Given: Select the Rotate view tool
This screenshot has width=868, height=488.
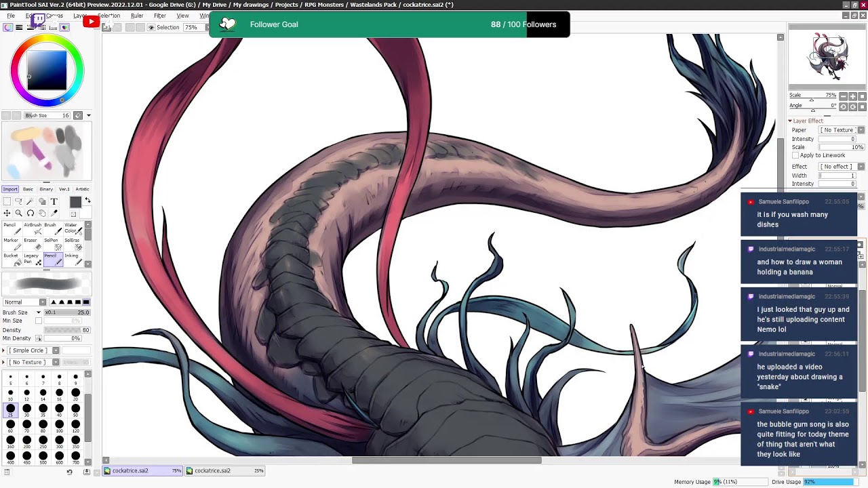Looking at the screenshot, I should coord(30,213).
